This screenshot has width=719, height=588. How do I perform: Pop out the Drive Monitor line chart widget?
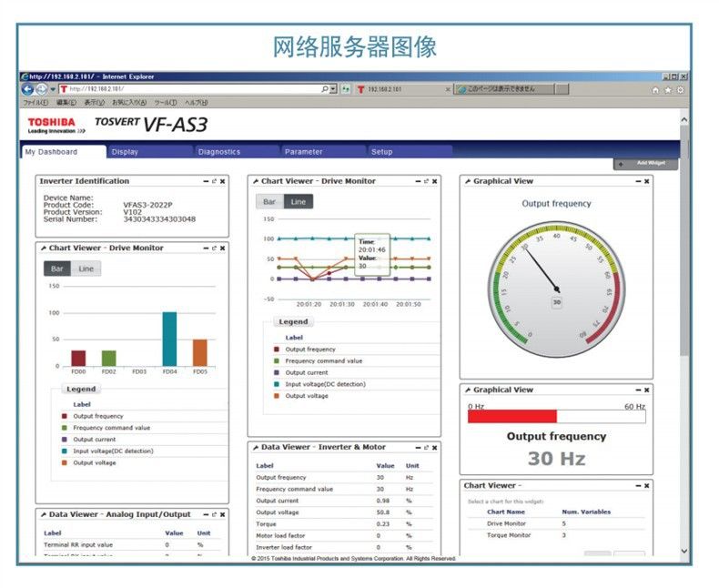[x=426, y=181]
